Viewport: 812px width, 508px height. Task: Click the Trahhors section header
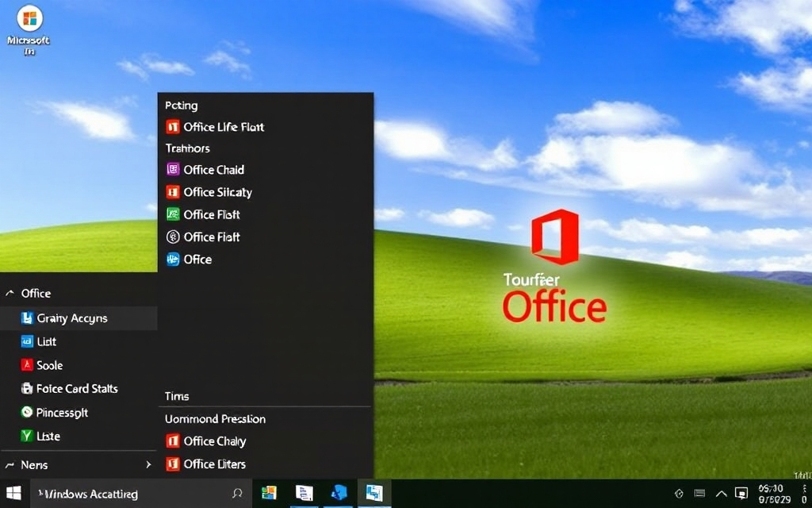pyautogui.click(x=187, y=148)
